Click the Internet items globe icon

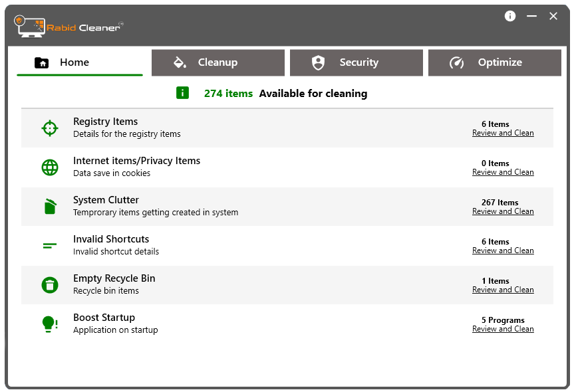[x=50, y=167]
